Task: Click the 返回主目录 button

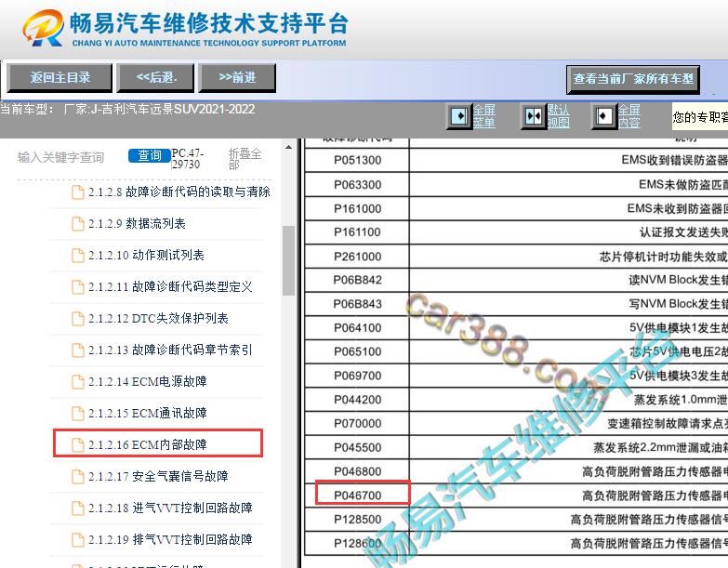Action: tap(60, 78)
